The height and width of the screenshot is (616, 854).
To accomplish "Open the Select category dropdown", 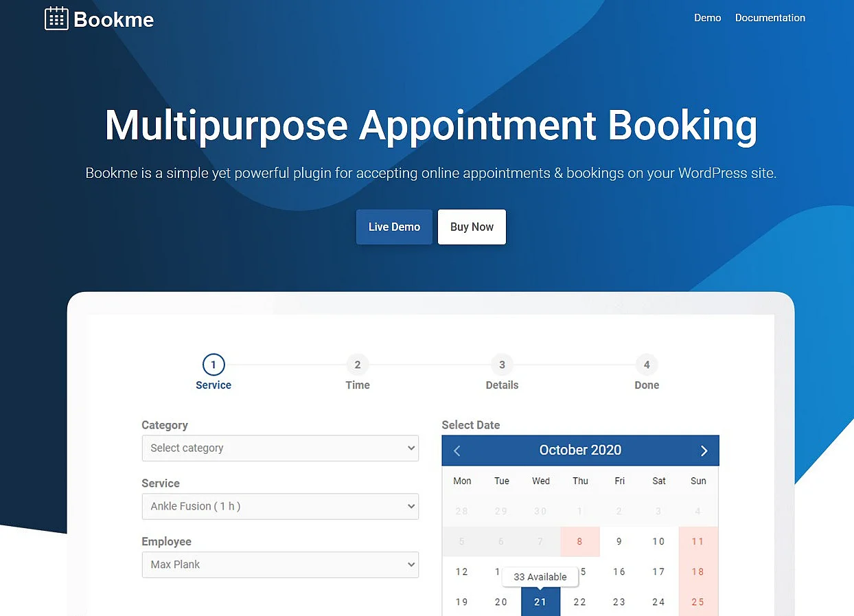I will click(x=280, y=448).
